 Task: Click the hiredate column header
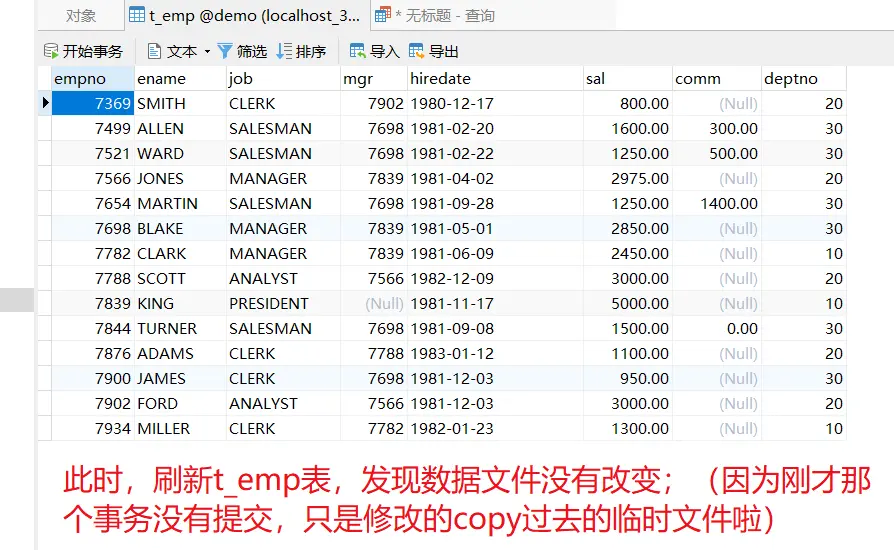click(495, 79)
